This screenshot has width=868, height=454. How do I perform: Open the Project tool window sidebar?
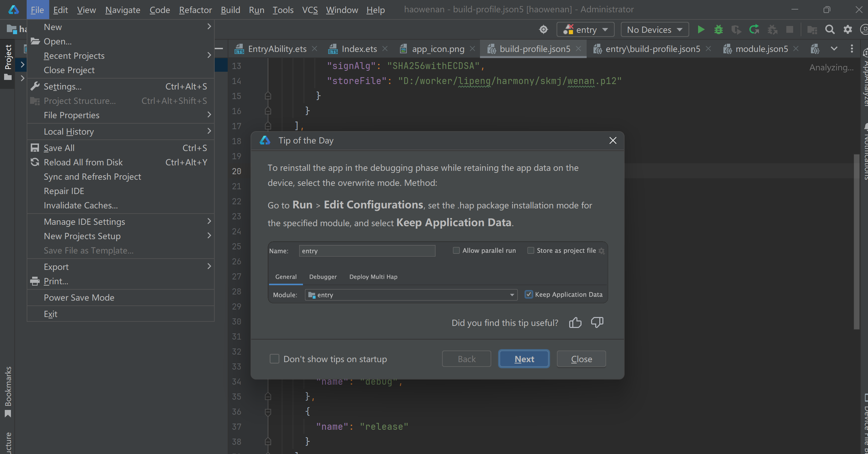click(8, 62)
